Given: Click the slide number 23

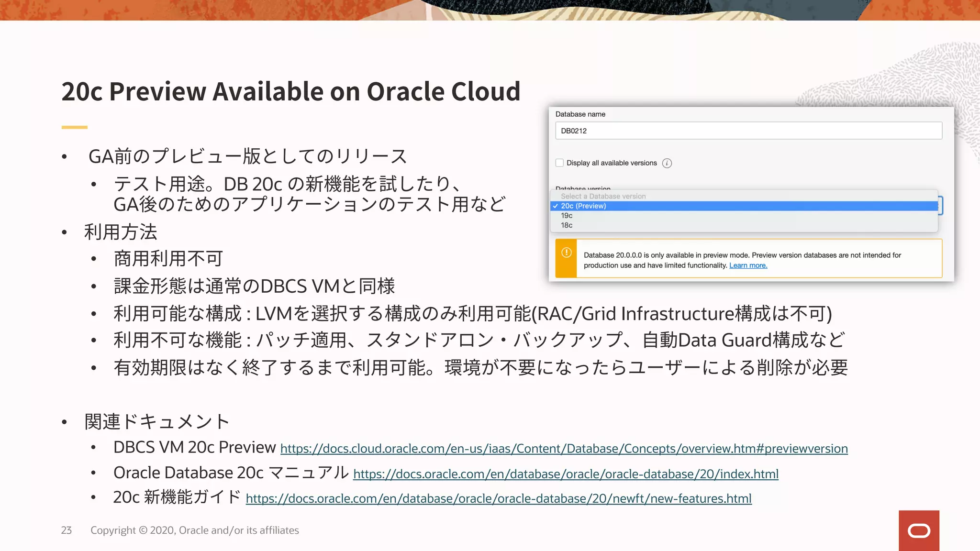Looking at the screenshot, I should click(x=67, y=530).
